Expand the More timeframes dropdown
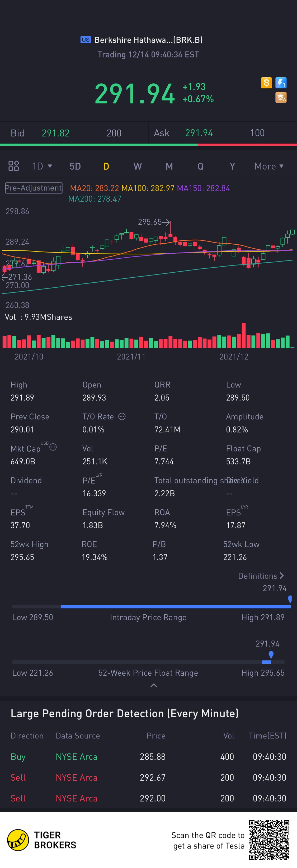297x868 pixels. [x=269, y=166]
